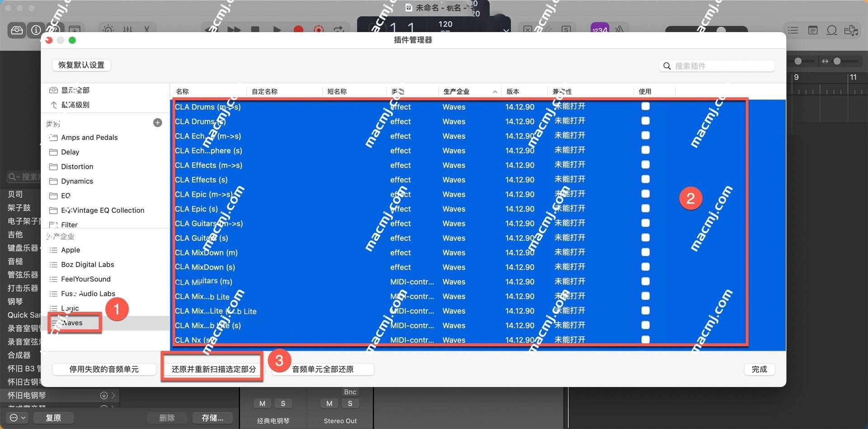Click download icon beside 怀旧电钢琴

(x=104, y=396)
